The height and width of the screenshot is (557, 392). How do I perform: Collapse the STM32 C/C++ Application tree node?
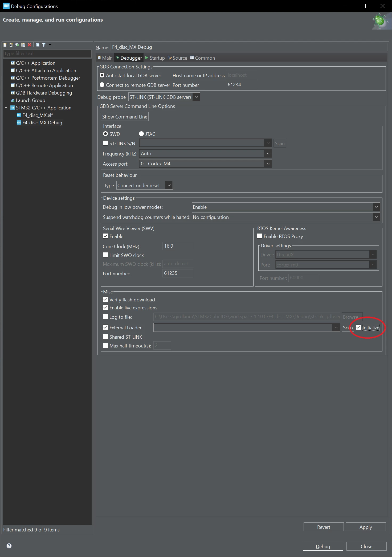[6, 108]
